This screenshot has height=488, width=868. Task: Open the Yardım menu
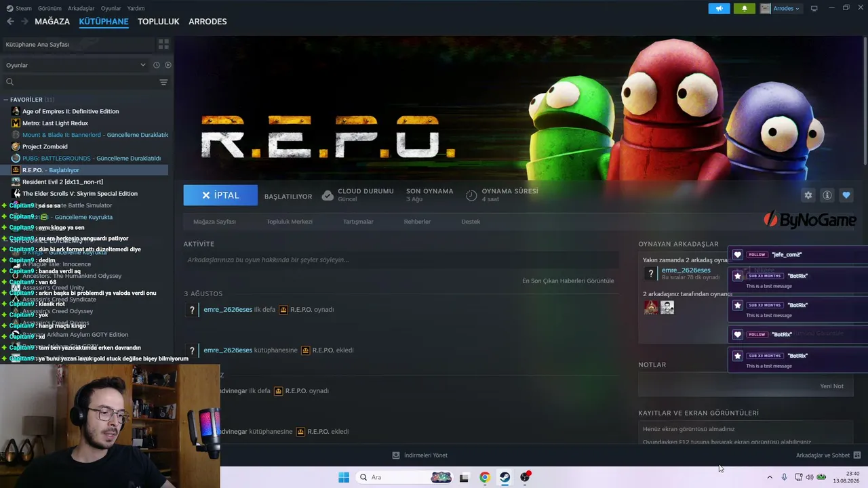[136, 8]
